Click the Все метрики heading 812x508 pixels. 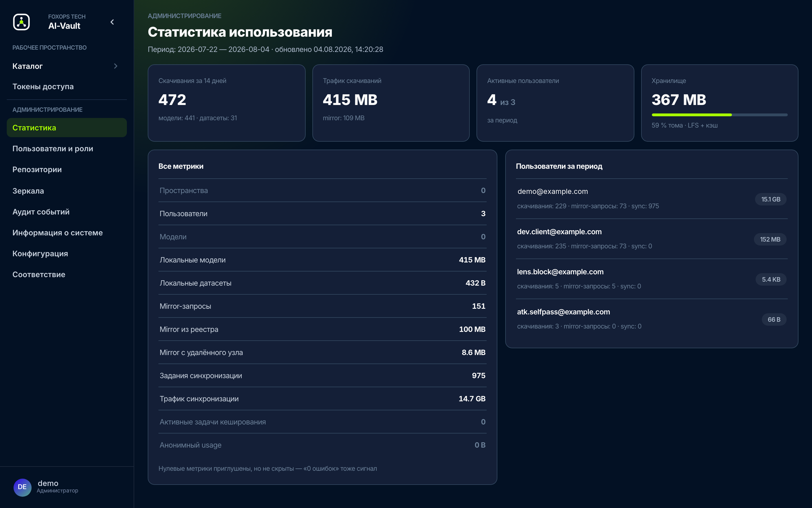click(x=181, y=166)
